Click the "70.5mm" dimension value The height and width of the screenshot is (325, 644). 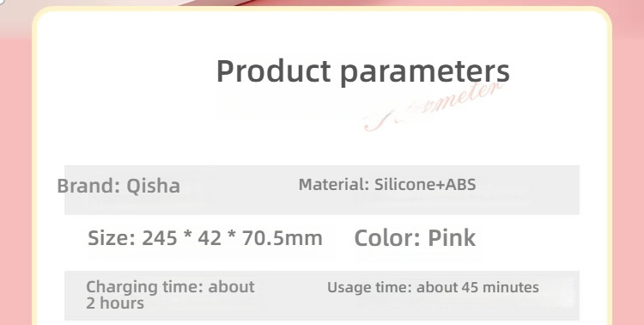(283, 238)
